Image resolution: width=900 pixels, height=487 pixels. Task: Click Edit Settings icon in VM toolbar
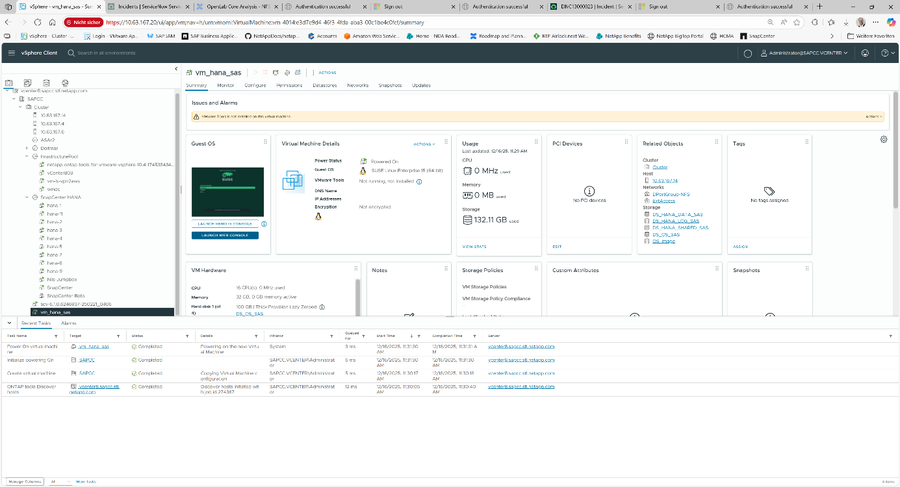coord(287,73)
